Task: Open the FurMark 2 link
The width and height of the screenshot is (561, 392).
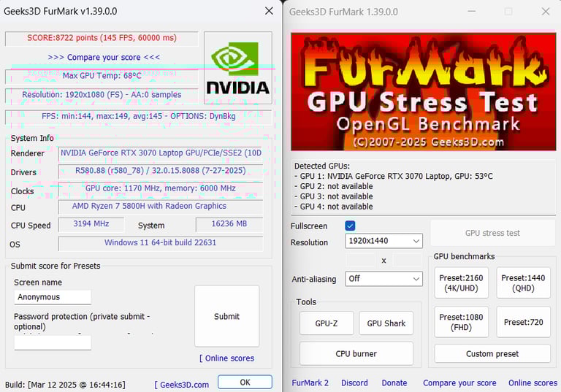Action: pos(310,383)
